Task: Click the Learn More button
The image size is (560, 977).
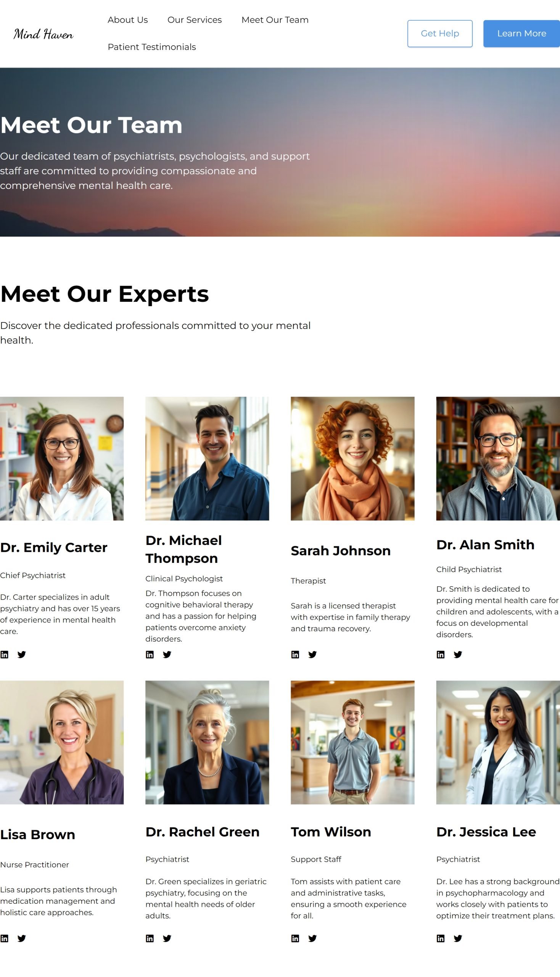Action: click(x=521, y=34)
